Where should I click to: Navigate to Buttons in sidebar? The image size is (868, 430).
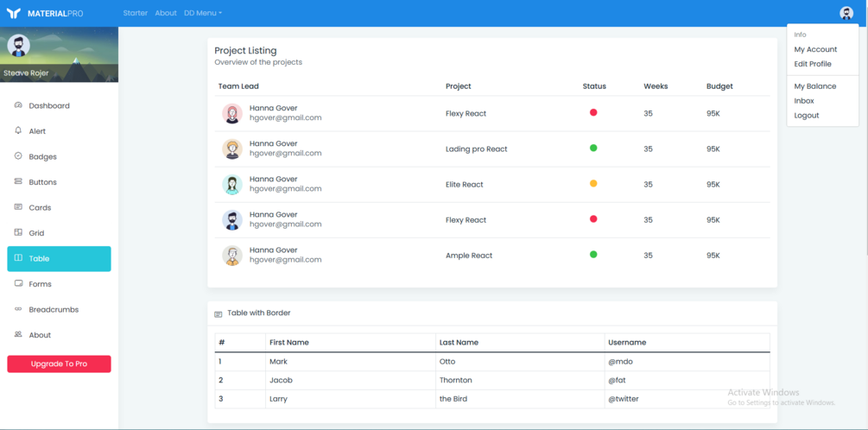click(x=59, y=182)
